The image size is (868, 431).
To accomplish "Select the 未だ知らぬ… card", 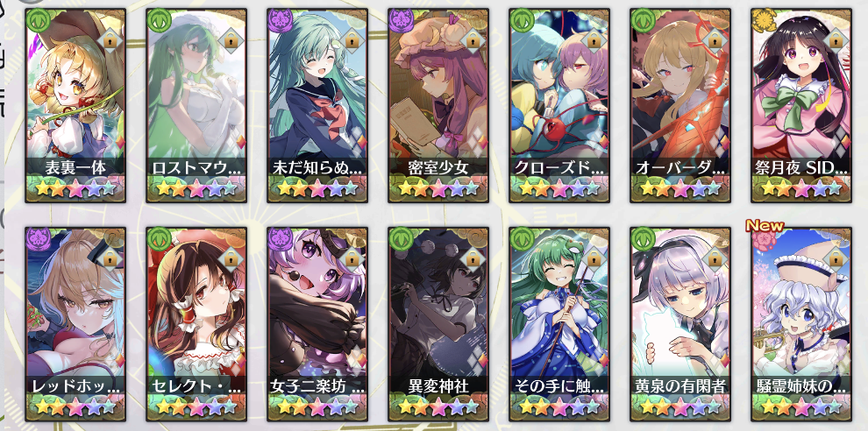I will pyautogui.click(x=317, y=105).
